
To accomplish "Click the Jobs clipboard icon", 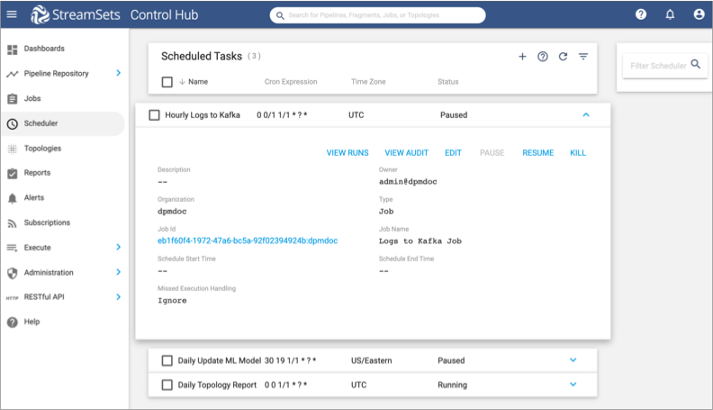I will pyautogui.click(x=12, y=99).
